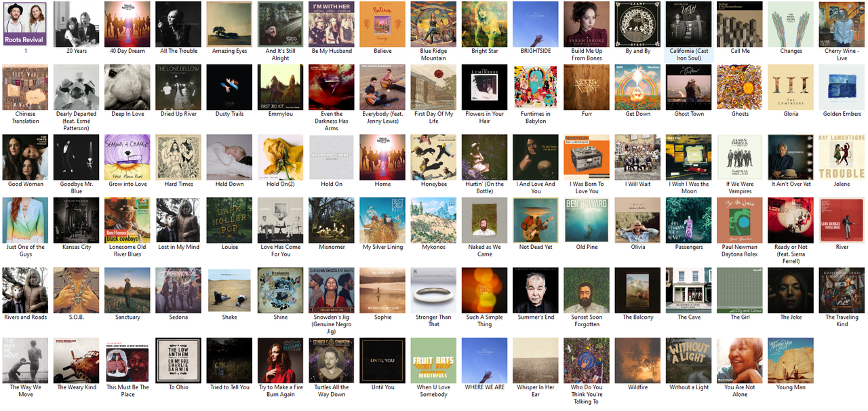The image size is (868, 411).
Task: Open the California (Cast Iron Soul) item
Action: pos(689,24)
